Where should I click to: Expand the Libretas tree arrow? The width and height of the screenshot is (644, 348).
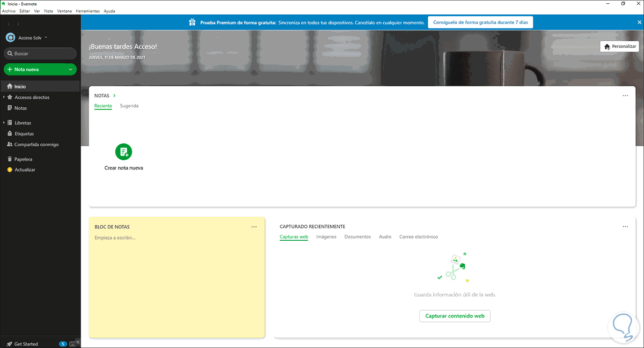(x=4, y=123)
